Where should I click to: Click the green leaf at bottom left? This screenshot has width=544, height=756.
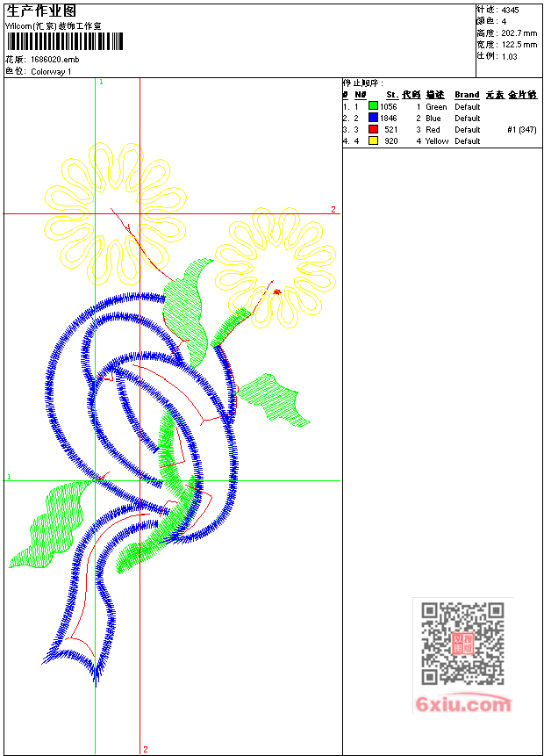pos(51,524)
